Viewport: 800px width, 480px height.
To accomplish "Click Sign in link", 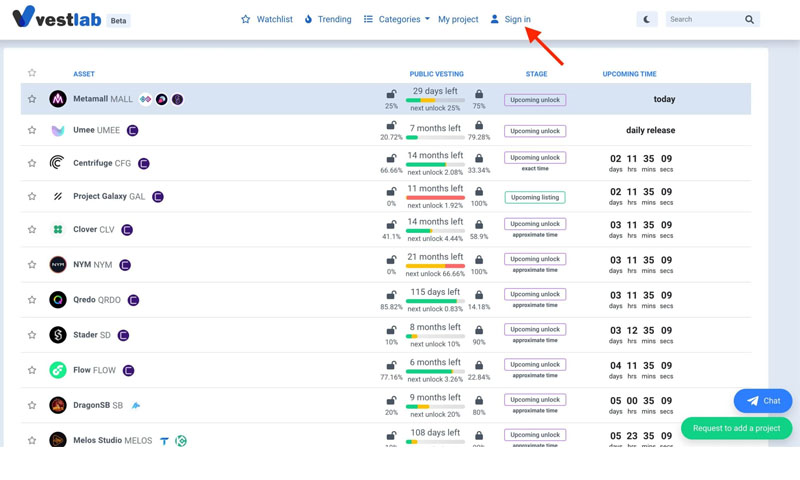I will [517, 19].
